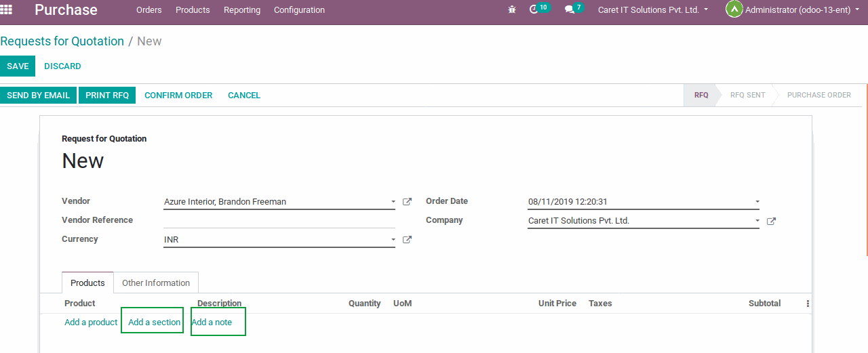Screen dimensions: 868x353
Task: Go back to Requests for Quotation breadcrumb
Action: (x=62, y=41)
